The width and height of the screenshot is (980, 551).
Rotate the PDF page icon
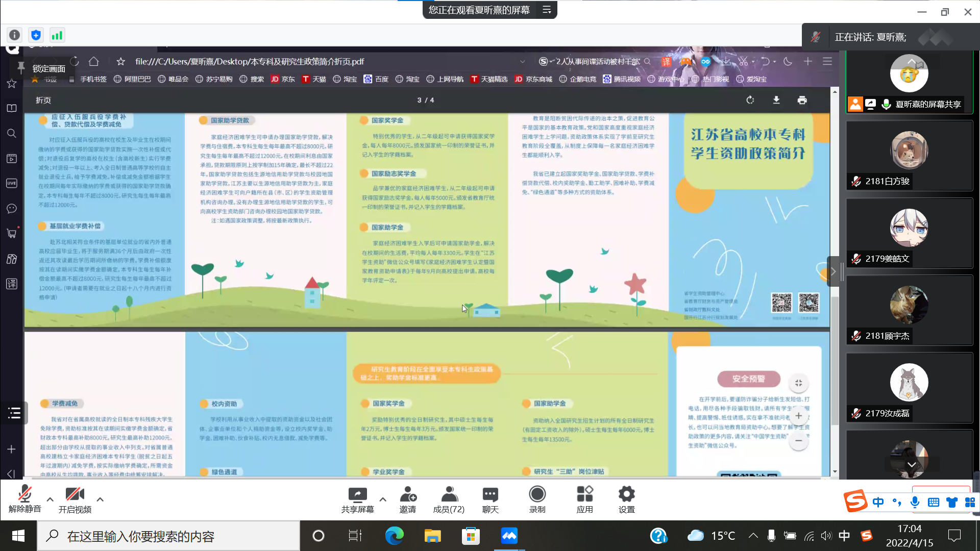[750, 100]
